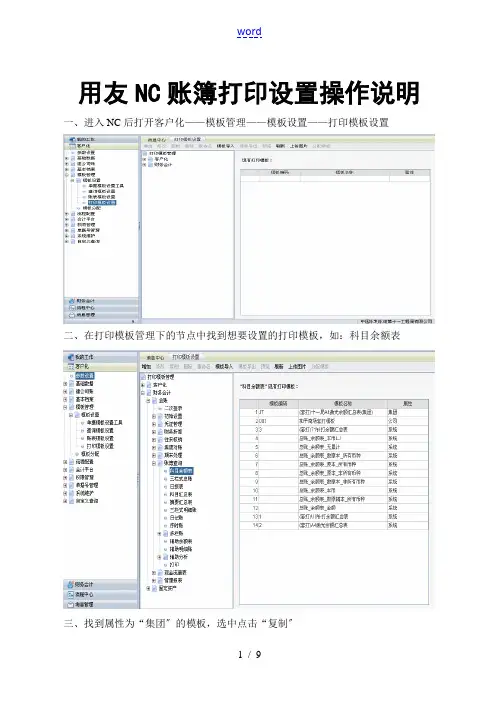Click 模板导入 in first screenshot toolbar

pos(226,146)
